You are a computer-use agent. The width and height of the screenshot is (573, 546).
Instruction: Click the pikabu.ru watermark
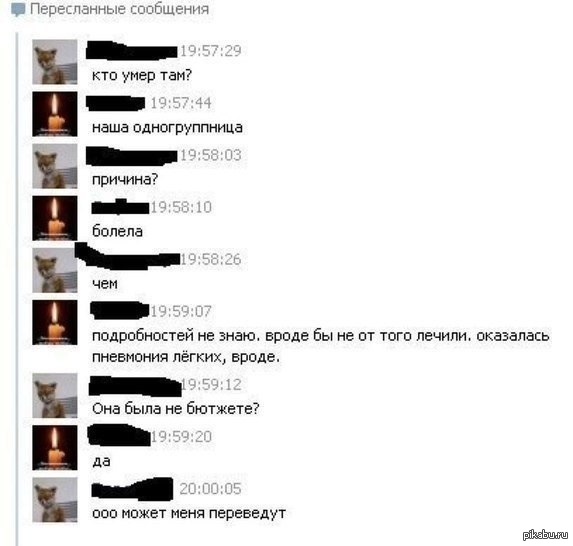(545, 535)
